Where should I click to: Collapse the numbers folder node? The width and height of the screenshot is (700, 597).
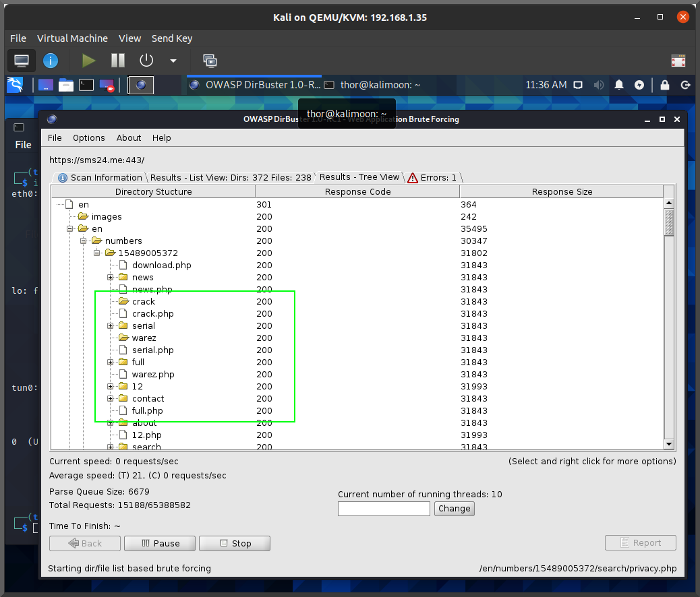pyautogui.click(x=83, y=241)
